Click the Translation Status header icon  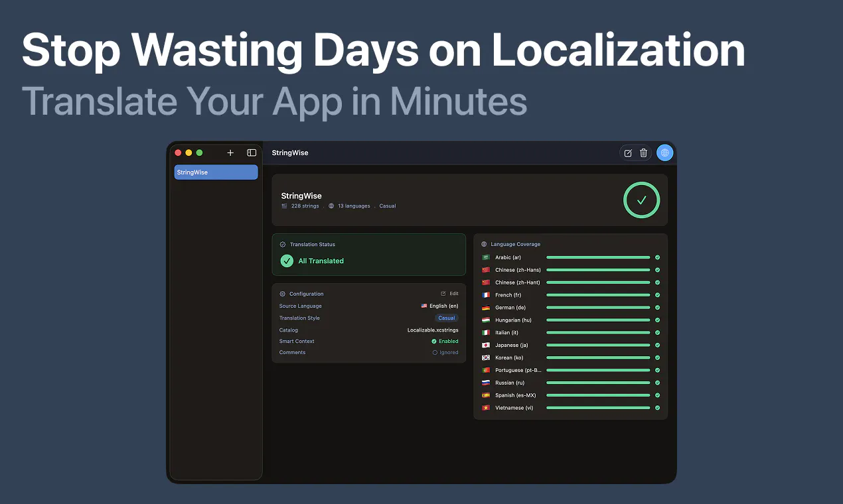(x=283, y=245)
